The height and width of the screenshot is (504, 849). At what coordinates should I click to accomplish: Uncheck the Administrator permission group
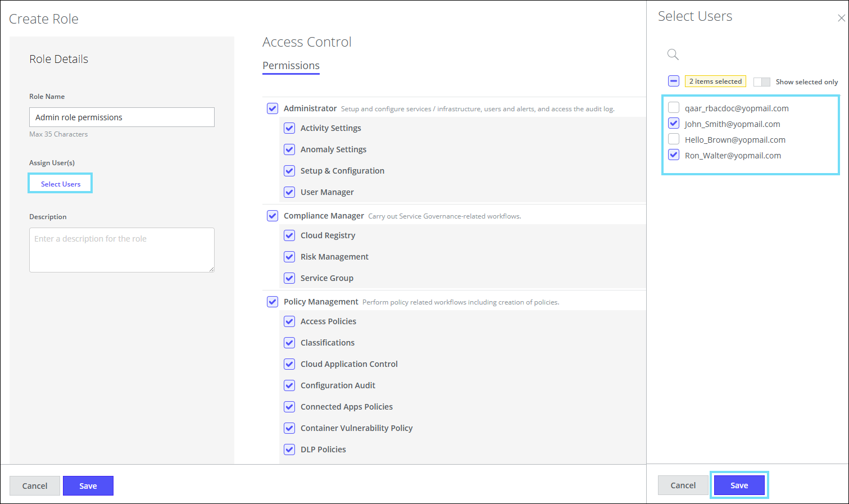[273, 108]
